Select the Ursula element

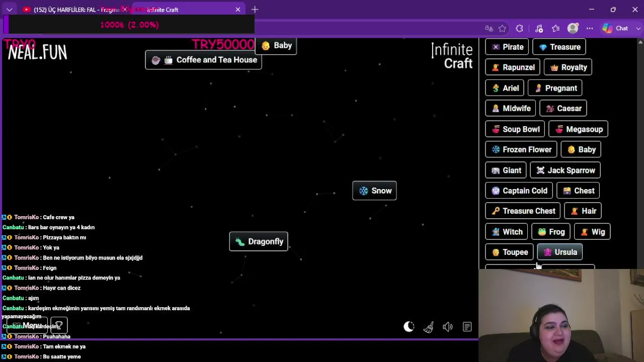(x=560, y=252)
